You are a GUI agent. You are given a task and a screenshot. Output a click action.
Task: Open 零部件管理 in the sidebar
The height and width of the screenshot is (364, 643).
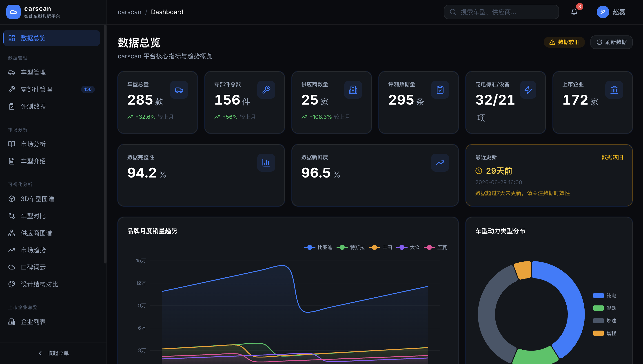51,89
